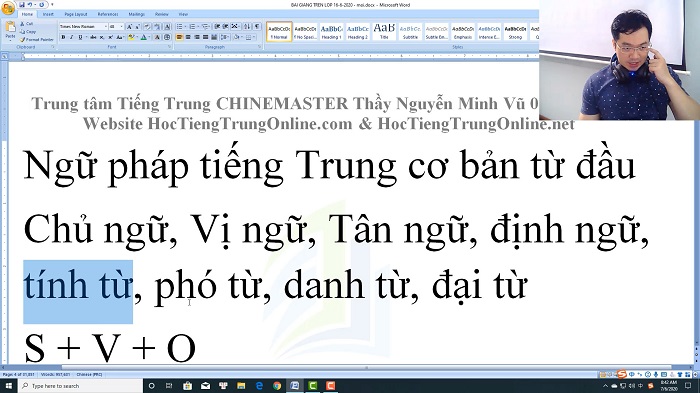Open the Line Spacing dropdown
This screenshot has height=393, width=700.
[x=225, y=37]
